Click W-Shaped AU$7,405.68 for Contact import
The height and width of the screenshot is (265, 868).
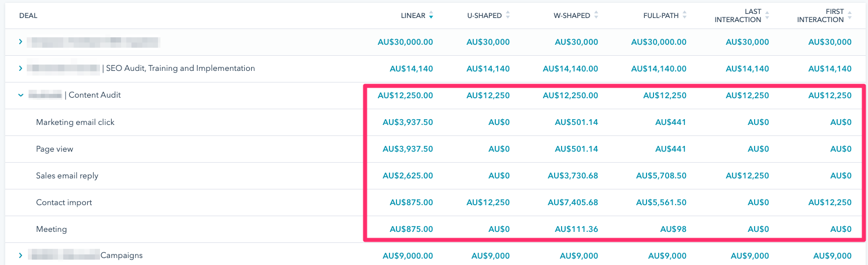click(x=573, y=202)
